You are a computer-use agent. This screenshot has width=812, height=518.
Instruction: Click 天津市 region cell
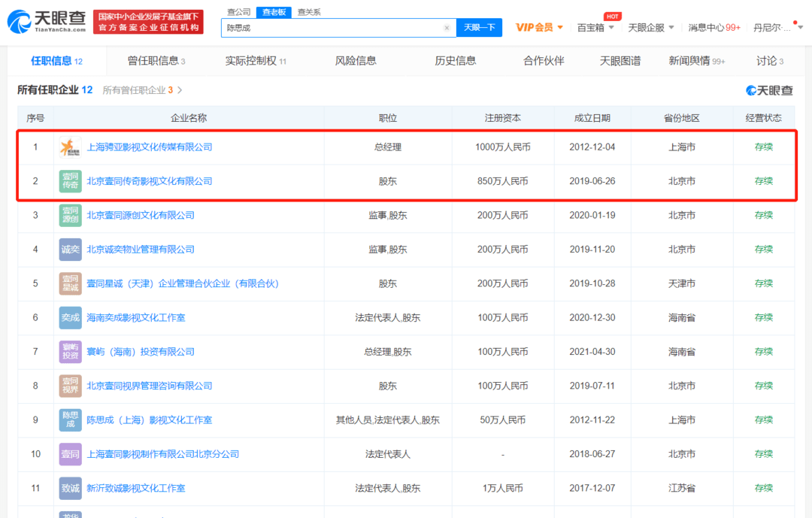[x=681, y=283]
